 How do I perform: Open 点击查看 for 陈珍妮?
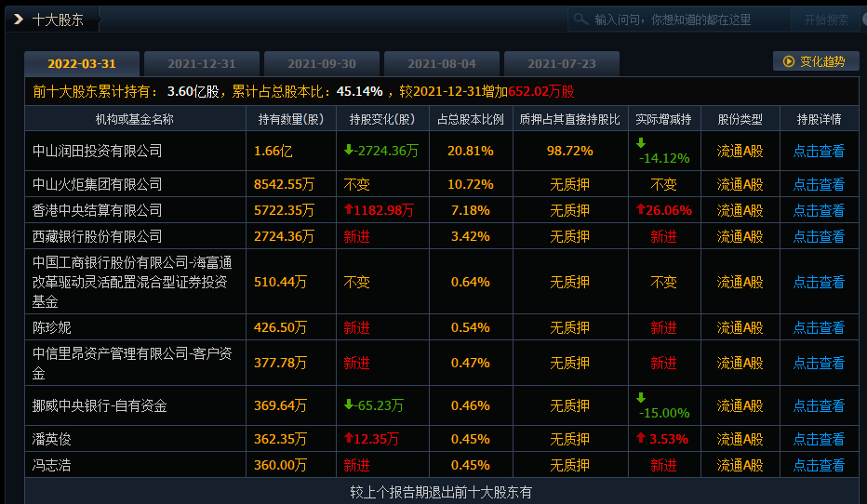[819, 327]
